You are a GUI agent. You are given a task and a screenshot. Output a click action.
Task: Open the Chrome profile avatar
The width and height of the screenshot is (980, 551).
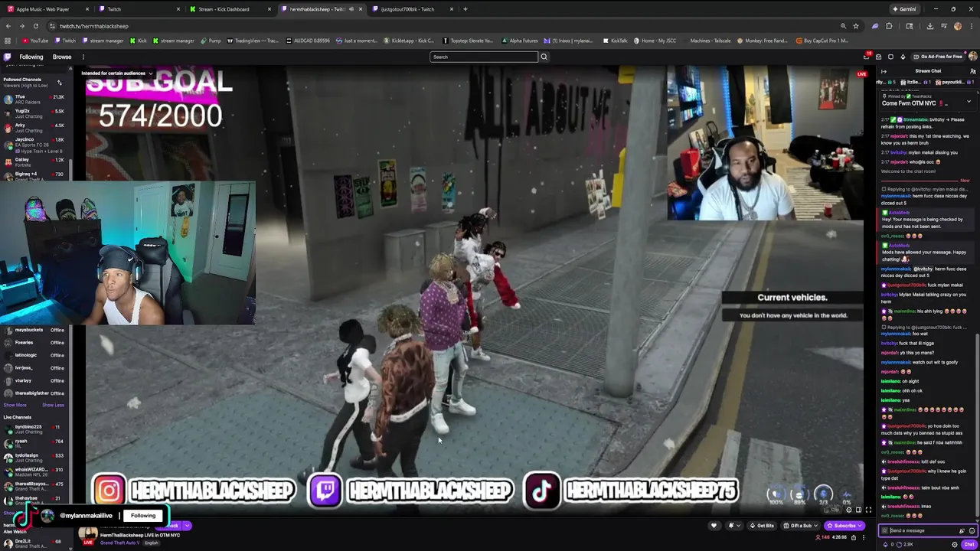tap(958, 26)
